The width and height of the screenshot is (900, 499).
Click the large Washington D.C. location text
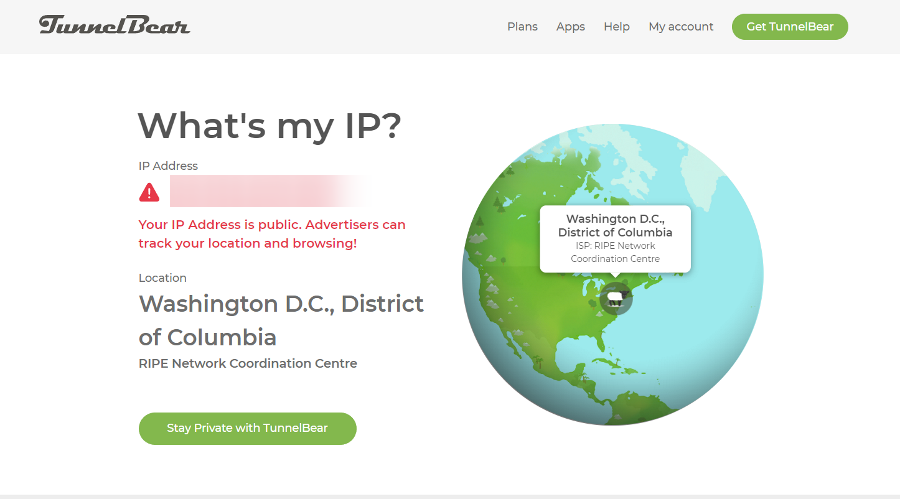[281, 320]
